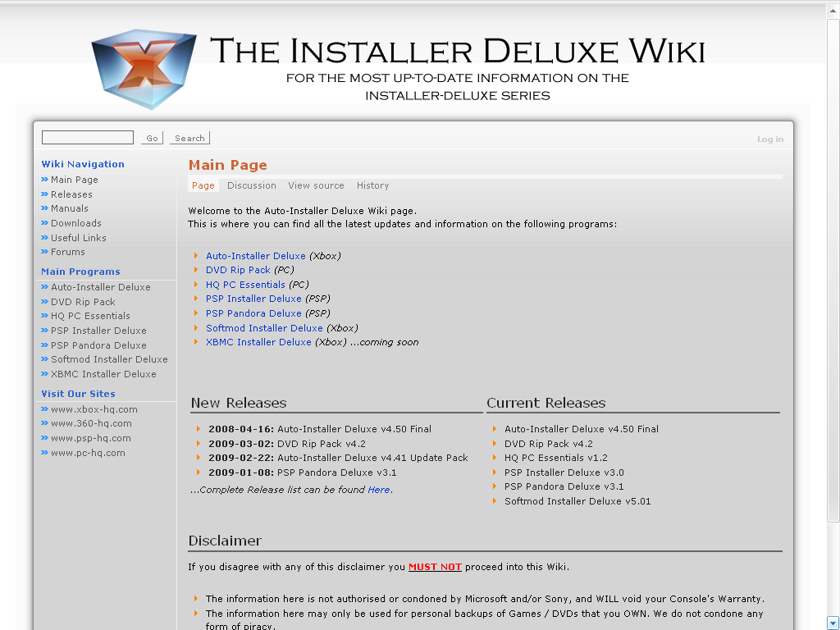Open the View source tab
This screenshot has height=630, width=840.
click(x=316, y=185)
